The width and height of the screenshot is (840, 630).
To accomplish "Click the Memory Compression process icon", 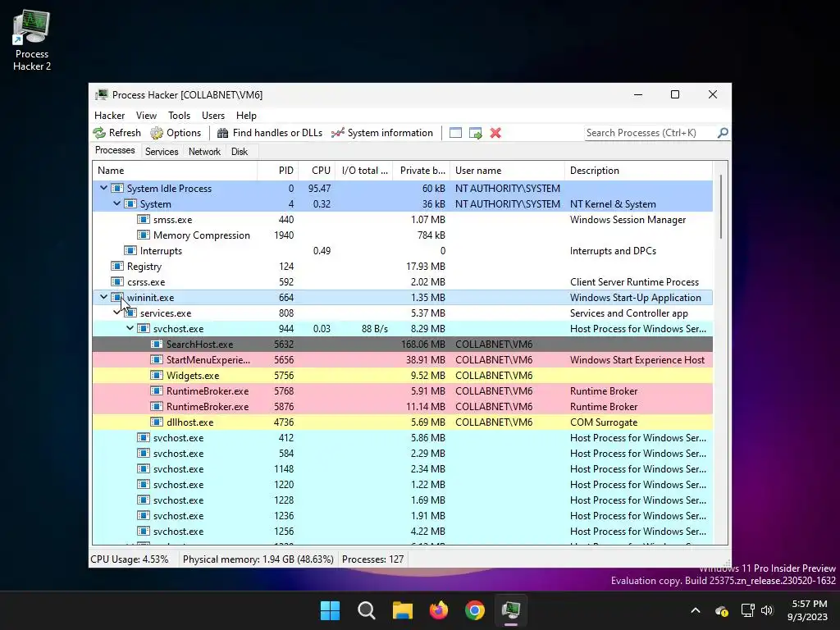I will pyautogui.click(x=143, y=235).
